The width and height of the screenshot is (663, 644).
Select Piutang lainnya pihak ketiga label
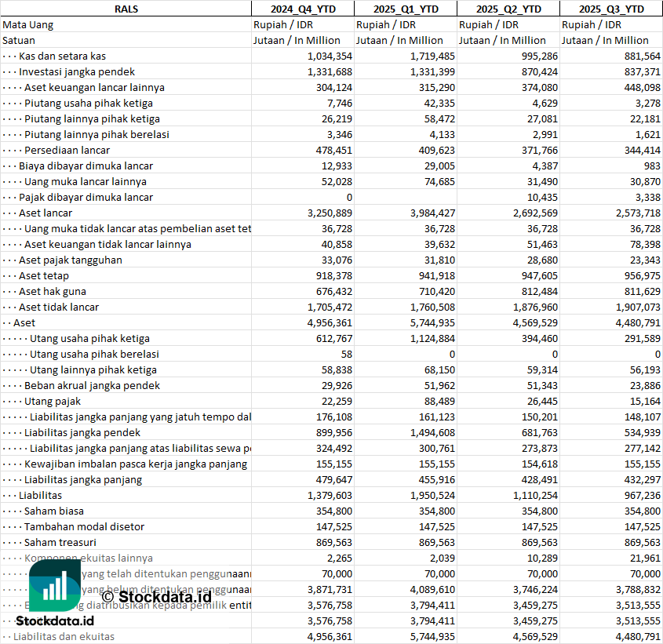pos(92,118)
